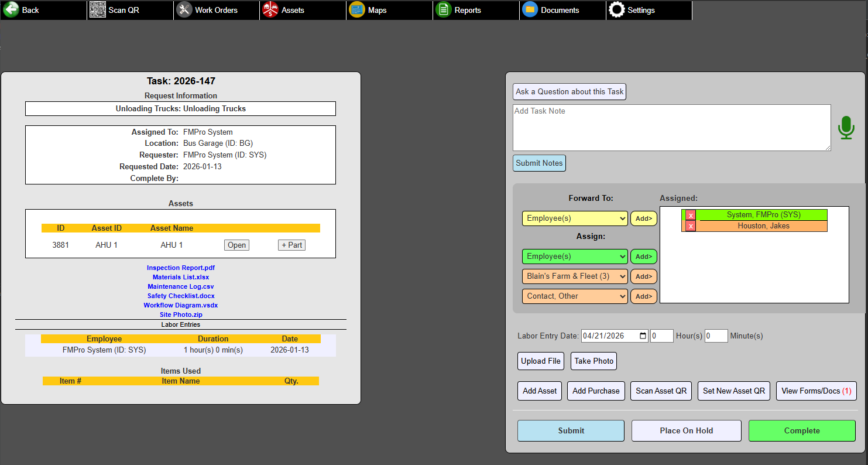Click the green Back arrow icon

[x=11, y=10]
